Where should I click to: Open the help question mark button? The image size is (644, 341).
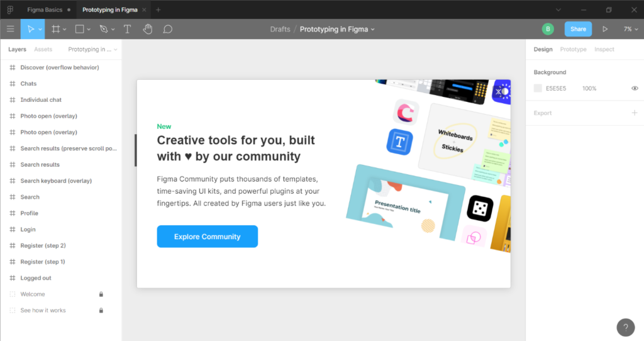coord(626,327)
